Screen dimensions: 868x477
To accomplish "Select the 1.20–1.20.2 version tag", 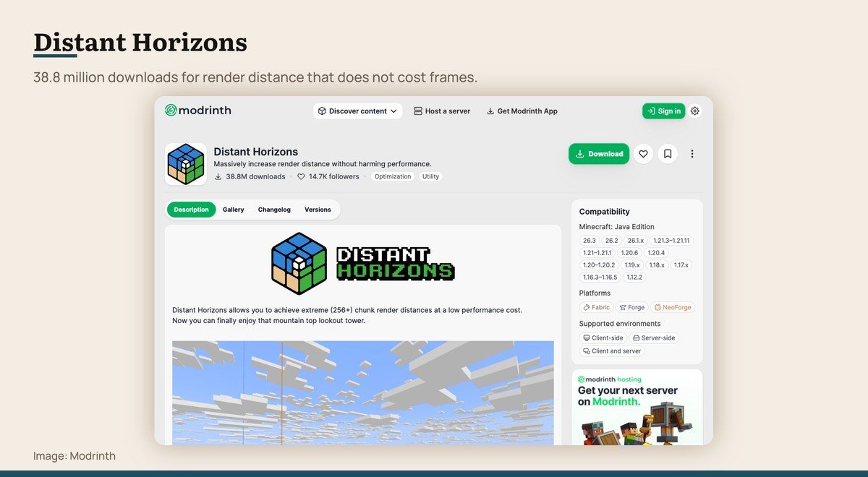I will pos(599,265).
